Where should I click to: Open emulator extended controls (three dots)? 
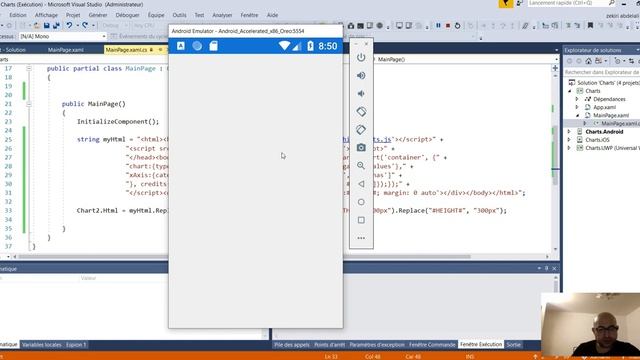pos(361,238)
